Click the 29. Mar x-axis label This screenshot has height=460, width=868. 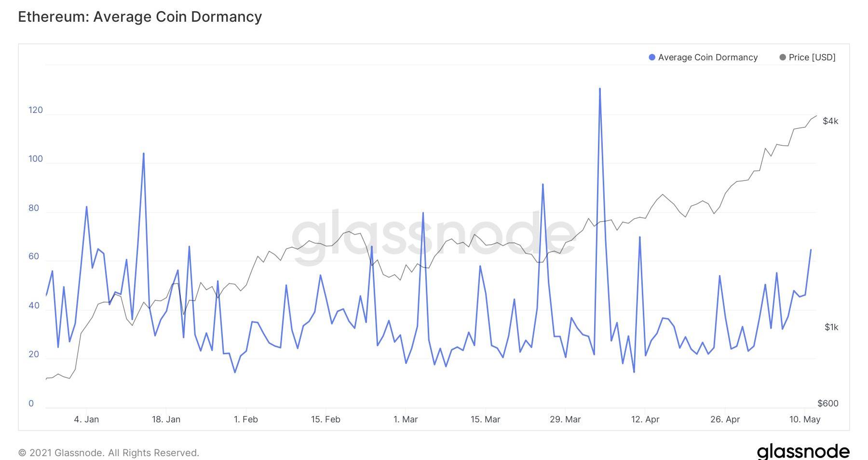pos(565,419)
